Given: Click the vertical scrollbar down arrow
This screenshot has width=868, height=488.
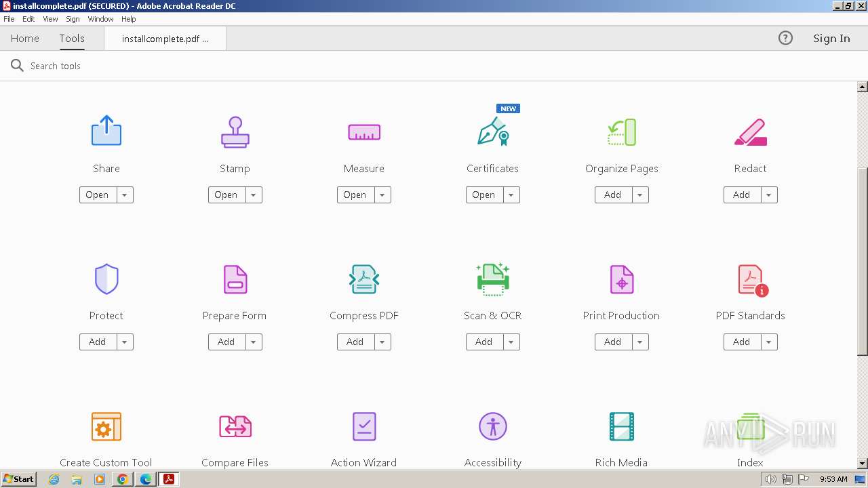Looking at the screenshot, I should [863, 464].
